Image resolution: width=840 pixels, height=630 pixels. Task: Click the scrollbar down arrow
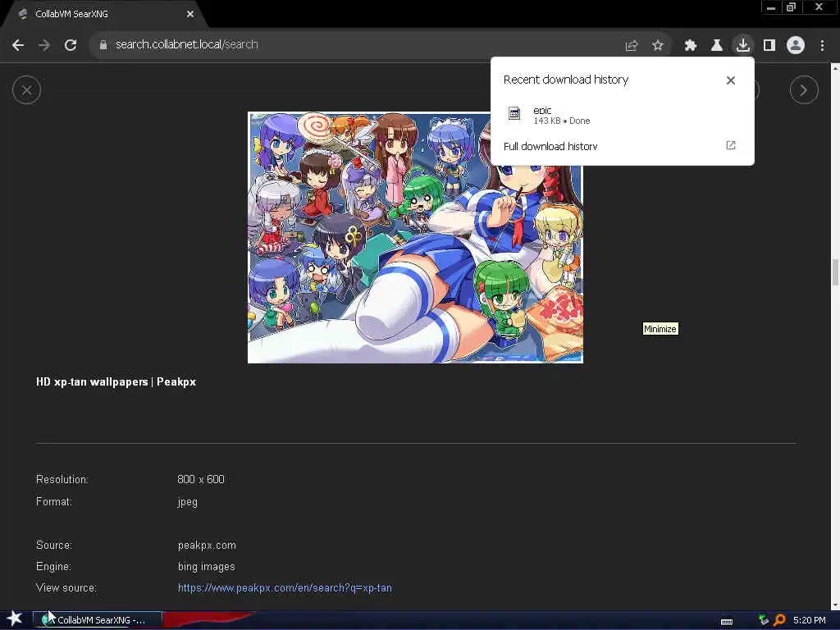click(835, 605)
